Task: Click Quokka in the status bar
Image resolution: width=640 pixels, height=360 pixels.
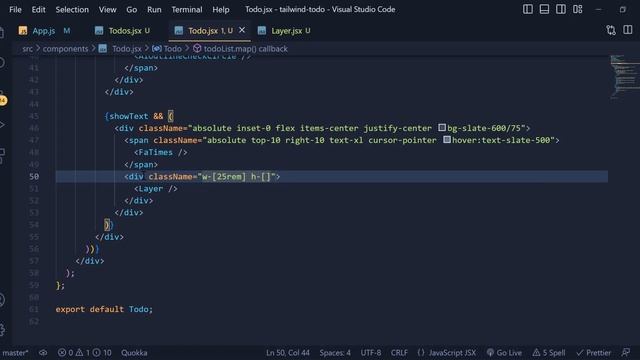Action: coord(134,353)
